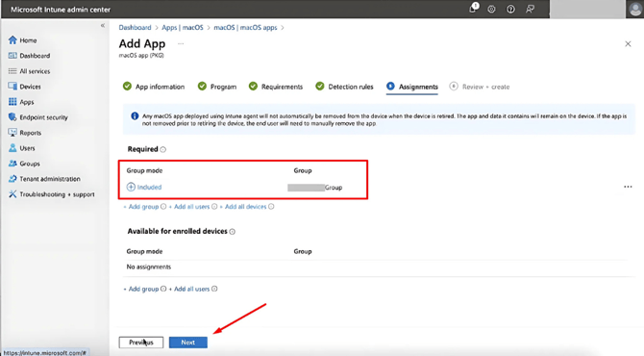
Task: Click the Groups people icon
Action: pos(12,164)
